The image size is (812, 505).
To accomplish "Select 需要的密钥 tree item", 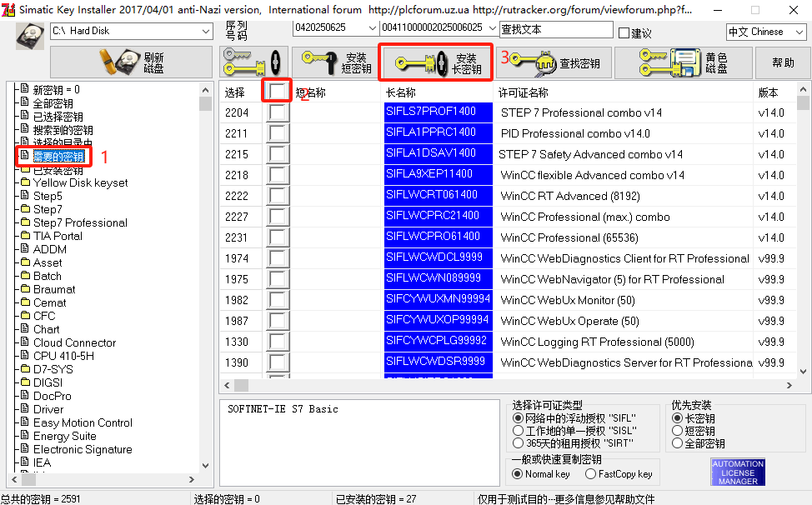I will point(58,157).
